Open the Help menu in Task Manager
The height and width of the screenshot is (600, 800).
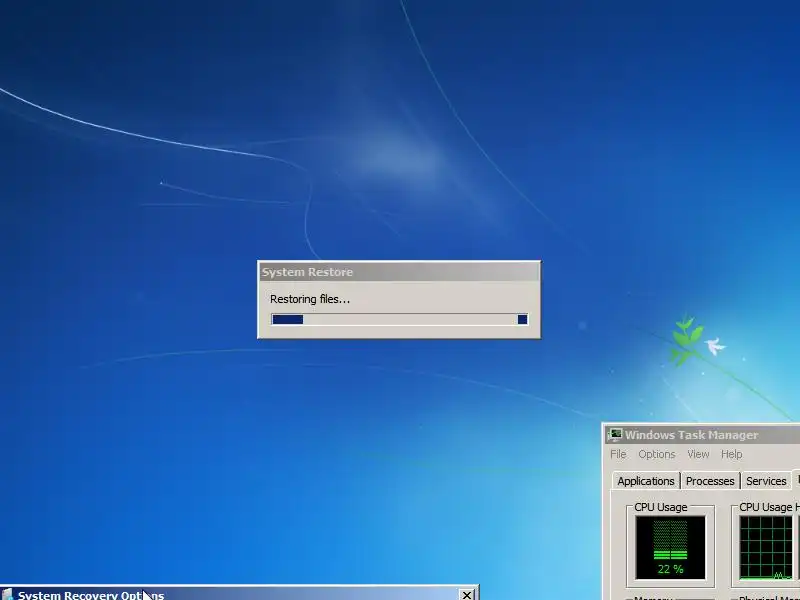731,454
